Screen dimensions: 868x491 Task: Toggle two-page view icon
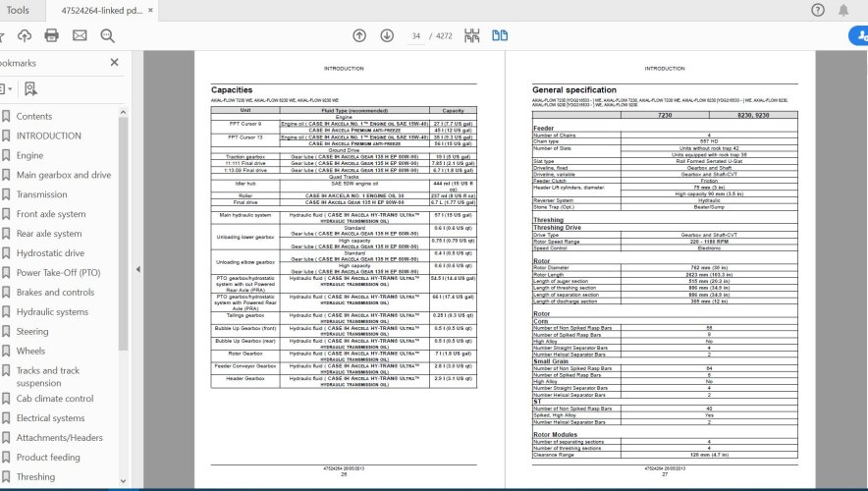(x=500, y=36)
